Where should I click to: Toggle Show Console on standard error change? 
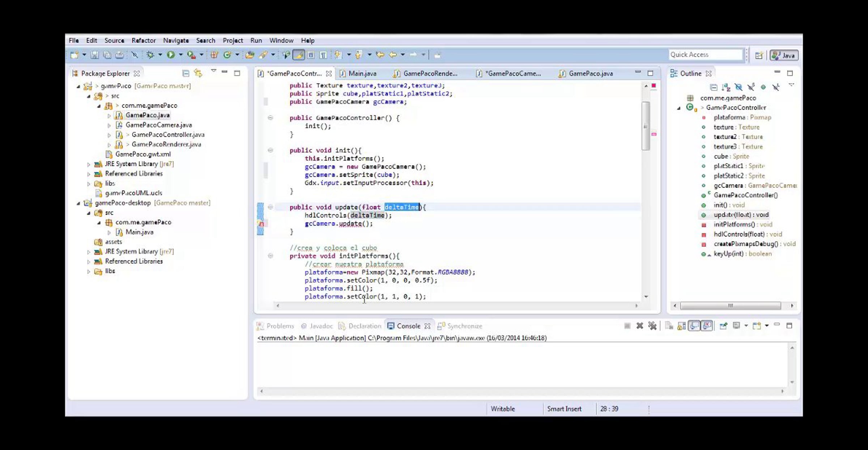pos(707,326)
